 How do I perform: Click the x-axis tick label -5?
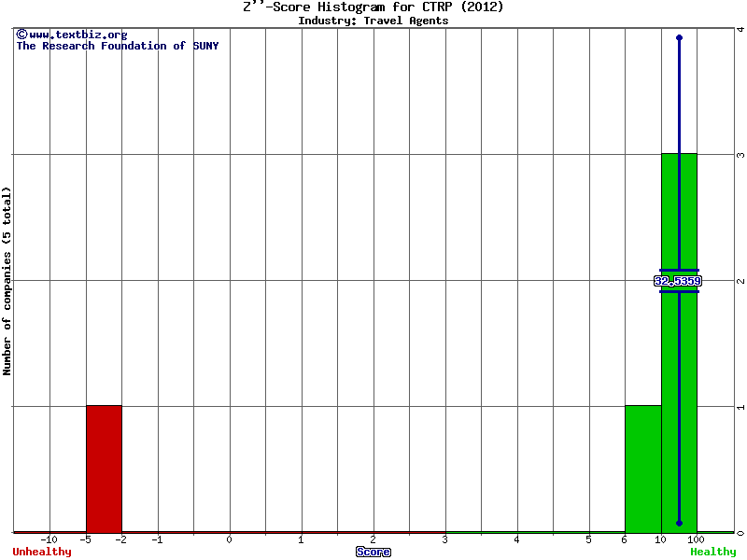[x=85, y=539]
